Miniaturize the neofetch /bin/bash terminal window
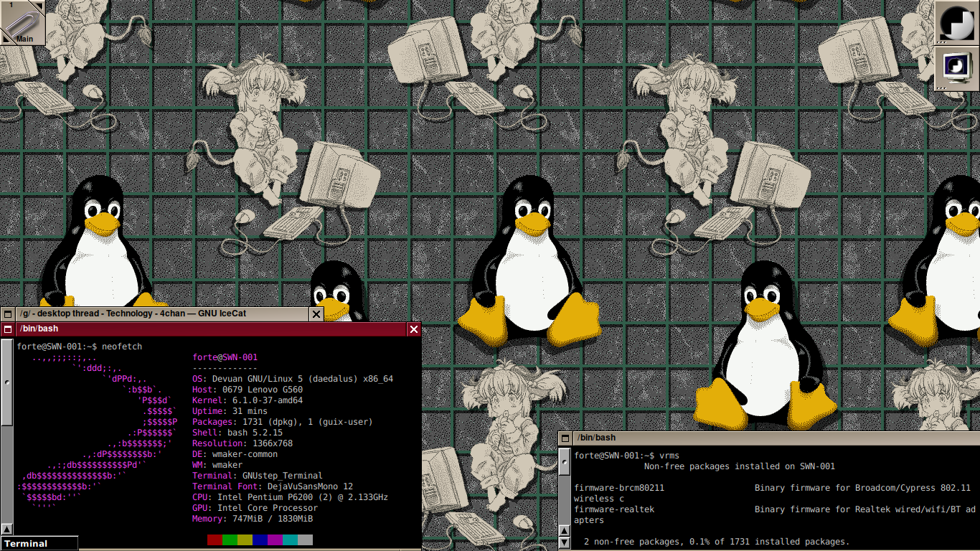Screen dimensions: 980x551 point(8,329)
